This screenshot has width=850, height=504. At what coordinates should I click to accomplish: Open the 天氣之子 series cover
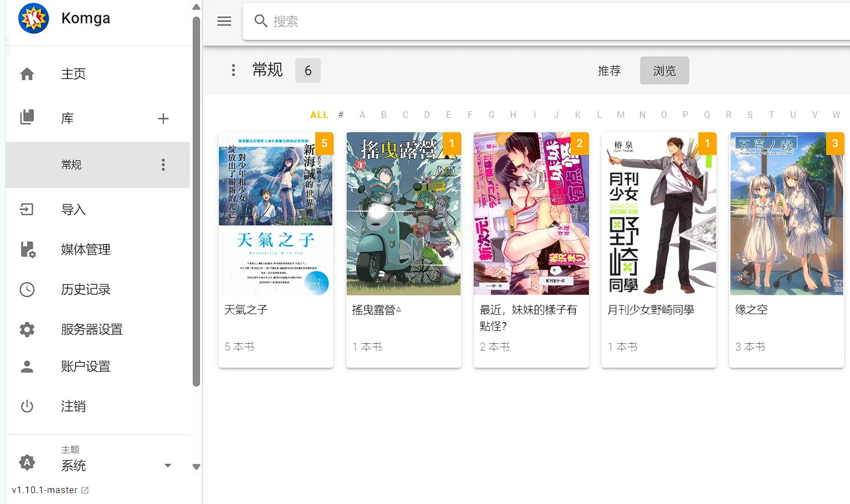[276, 214]
